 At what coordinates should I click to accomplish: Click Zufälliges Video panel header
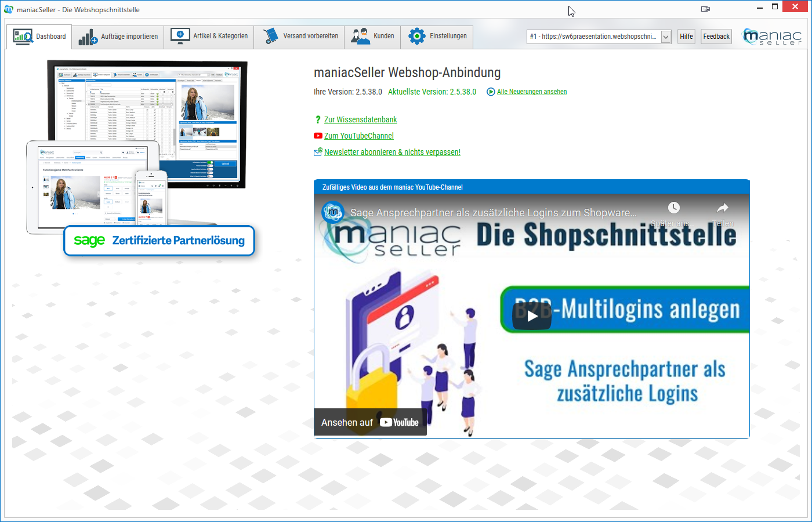(x=532, y=187)
